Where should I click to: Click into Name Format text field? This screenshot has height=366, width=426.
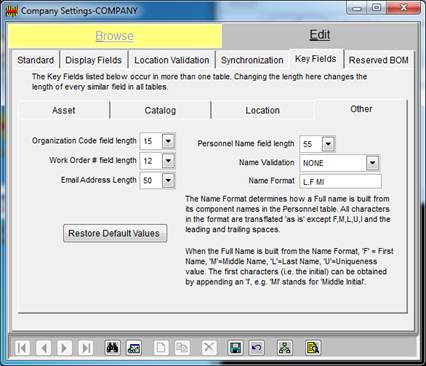(x=340, y=182)
